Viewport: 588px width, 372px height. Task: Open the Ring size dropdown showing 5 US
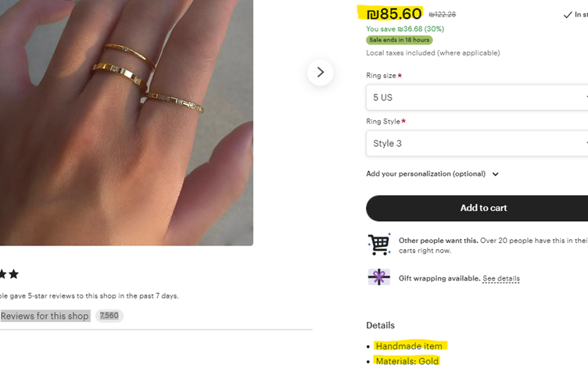(x=477, y=98)
